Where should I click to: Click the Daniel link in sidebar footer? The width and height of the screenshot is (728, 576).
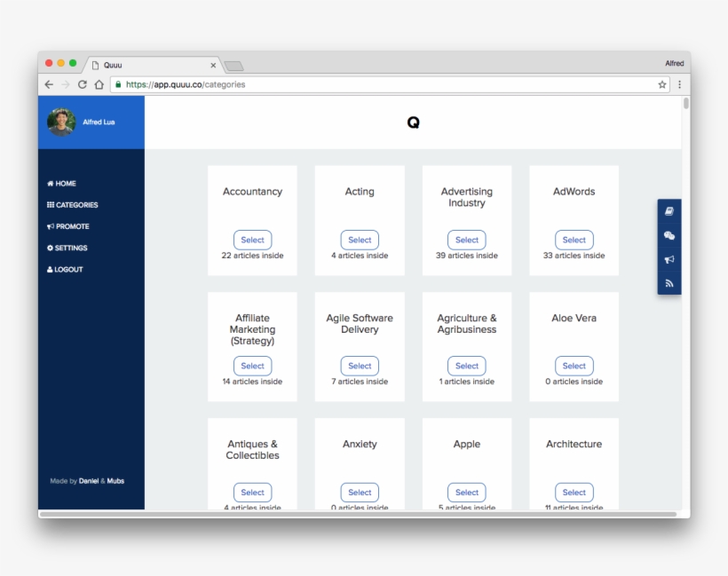coord(89,481)
